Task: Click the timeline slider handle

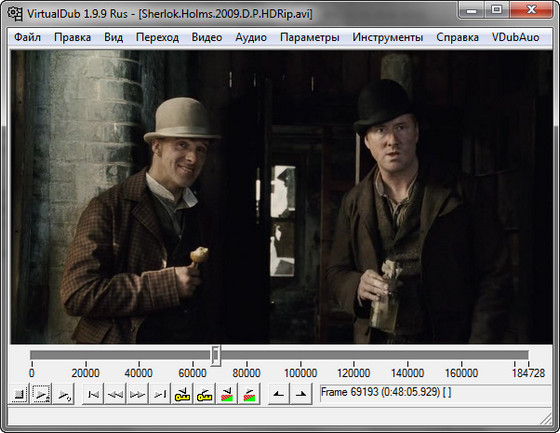Action: point(215,355)
